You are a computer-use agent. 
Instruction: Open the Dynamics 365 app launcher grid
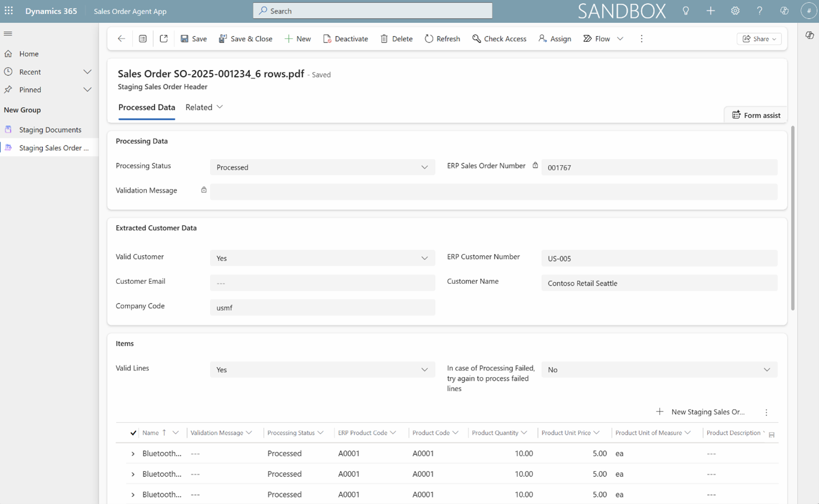pyautogui.click(x=9, y=11)
